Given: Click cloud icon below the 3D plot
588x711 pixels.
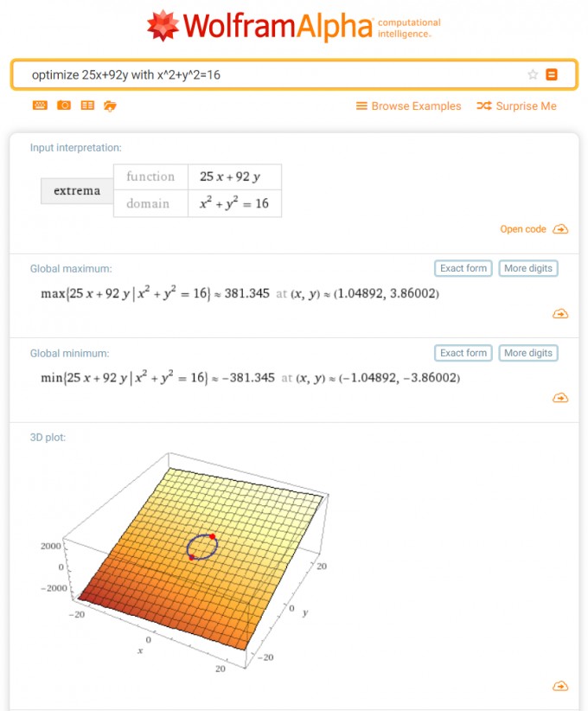Looking at the screenshot, I should [560, 686].
